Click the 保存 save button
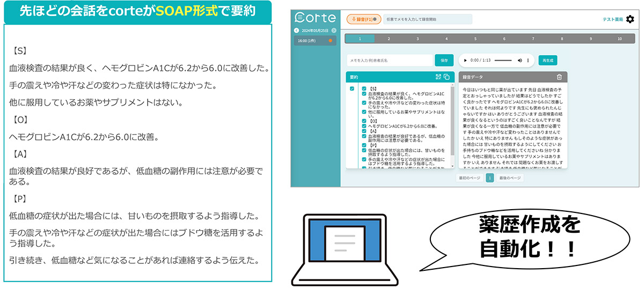 point(444,60)
